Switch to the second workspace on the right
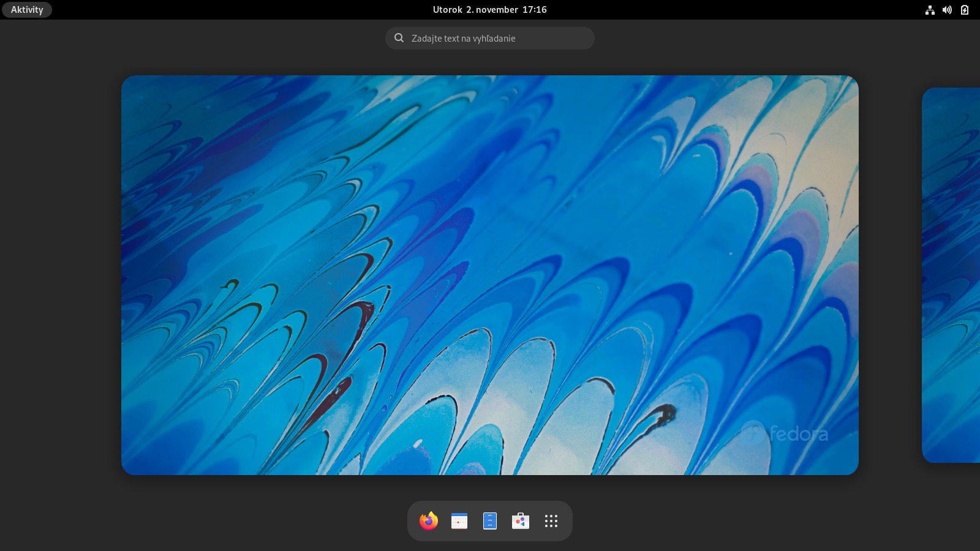The width and height of the screenshot is (980, 551). (x=951, y=275)
